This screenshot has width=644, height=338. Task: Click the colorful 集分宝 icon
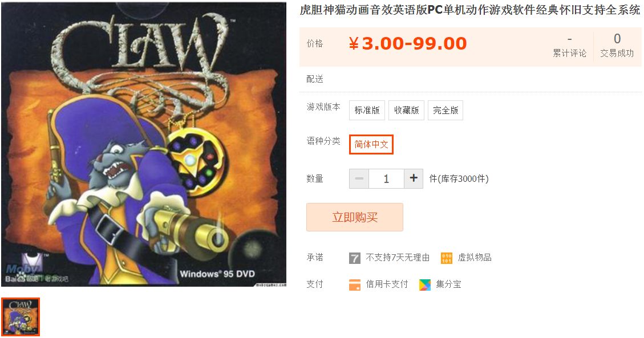(x=425, y=284)
